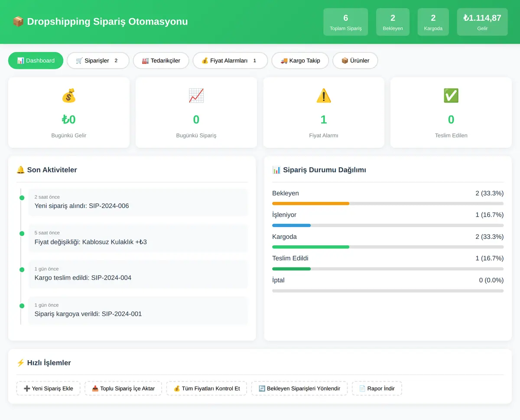The image size is (520, 420).
Task: Click the Gelir ₺1.114,87 header stat card
Action: tap(482, 22)
